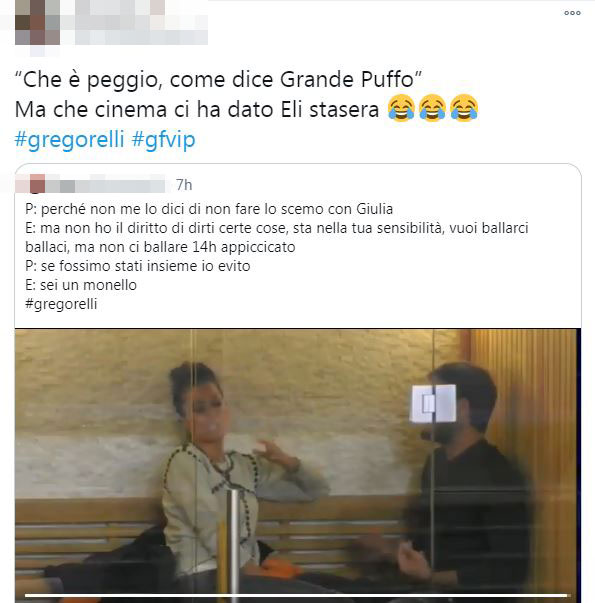Play the embedded video thumbnail

pyautogui.click(x=298, y=465)
